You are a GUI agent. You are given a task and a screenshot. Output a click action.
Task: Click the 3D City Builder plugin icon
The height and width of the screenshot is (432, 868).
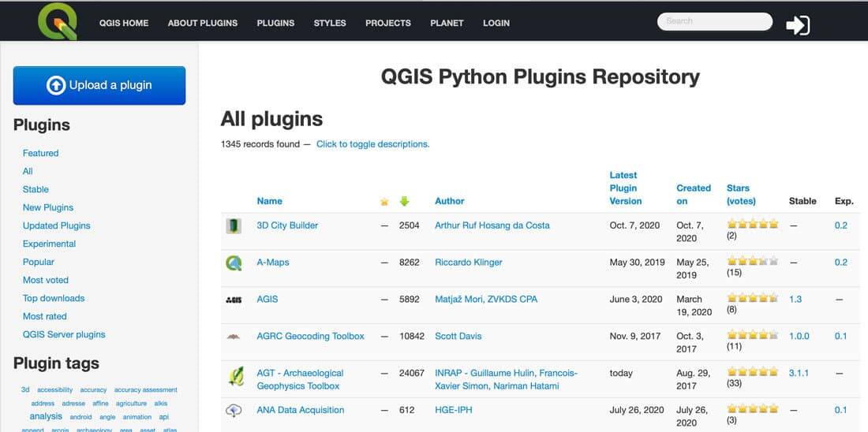[x=234, y=225]
